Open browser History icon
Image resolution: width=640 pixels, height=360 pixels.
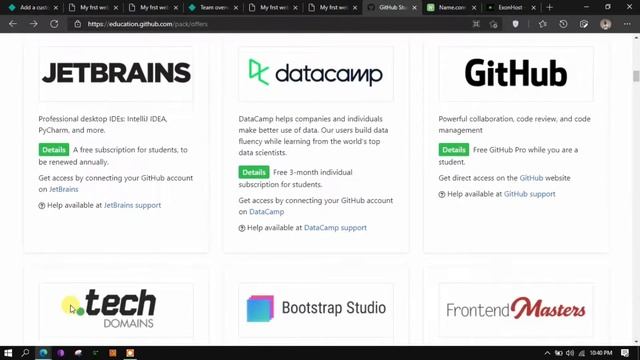pyautogui.click(x=563, y=24)
